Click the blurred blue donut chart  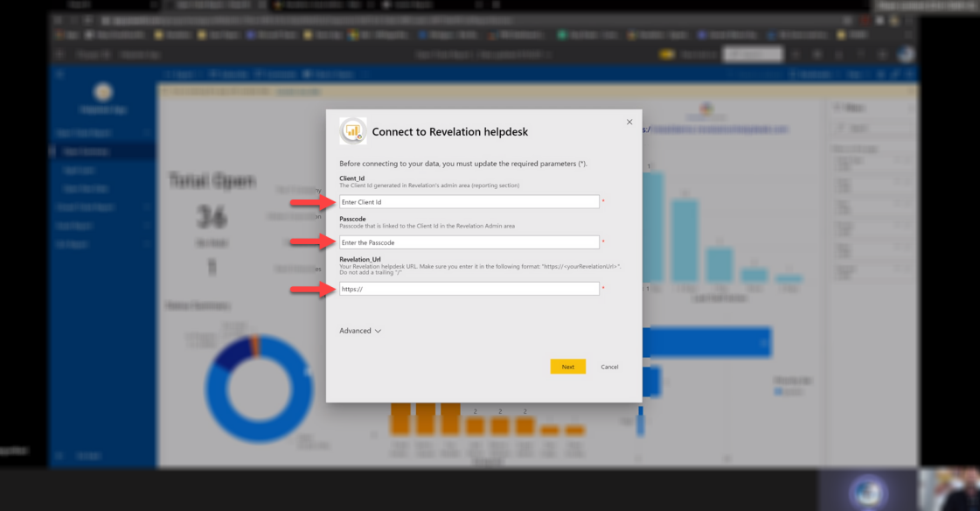point(258,389)
